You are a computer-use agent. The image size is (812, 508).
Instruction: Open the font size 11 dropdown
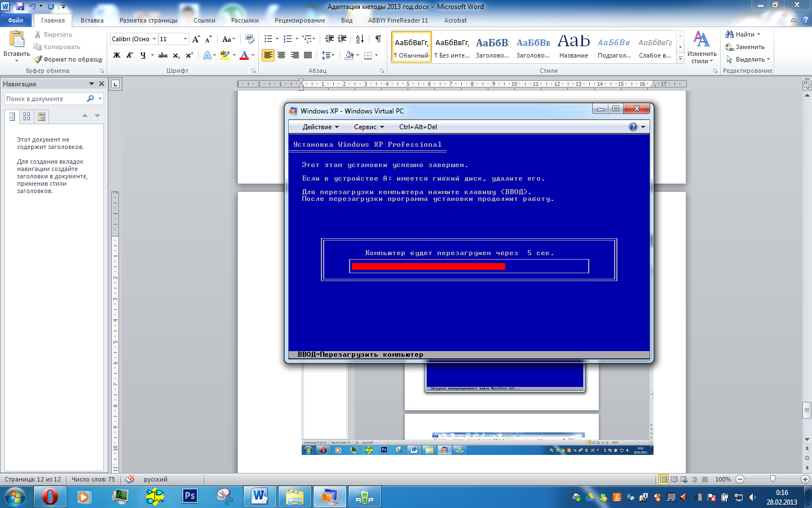pos(185,39)
